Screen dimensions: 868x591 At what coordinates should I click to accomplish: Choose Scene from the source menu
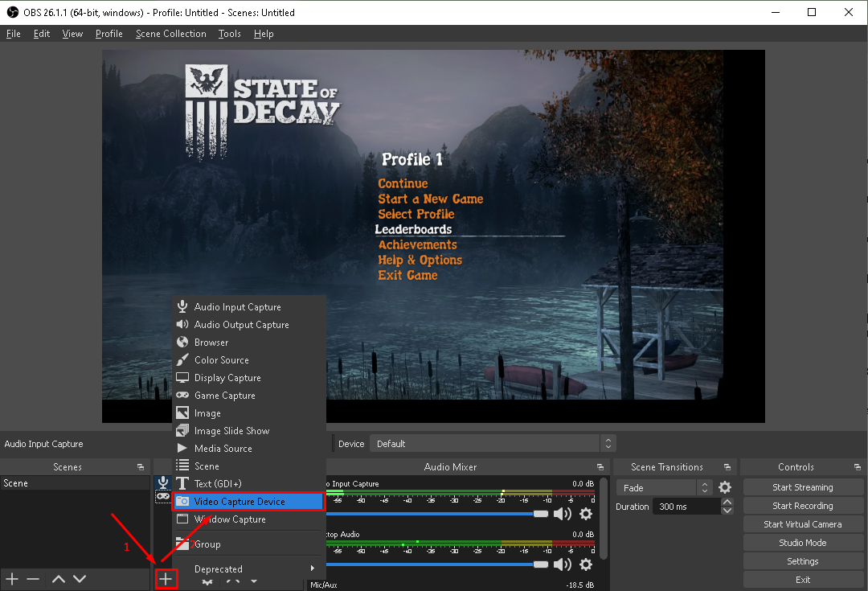pos(248,466)
